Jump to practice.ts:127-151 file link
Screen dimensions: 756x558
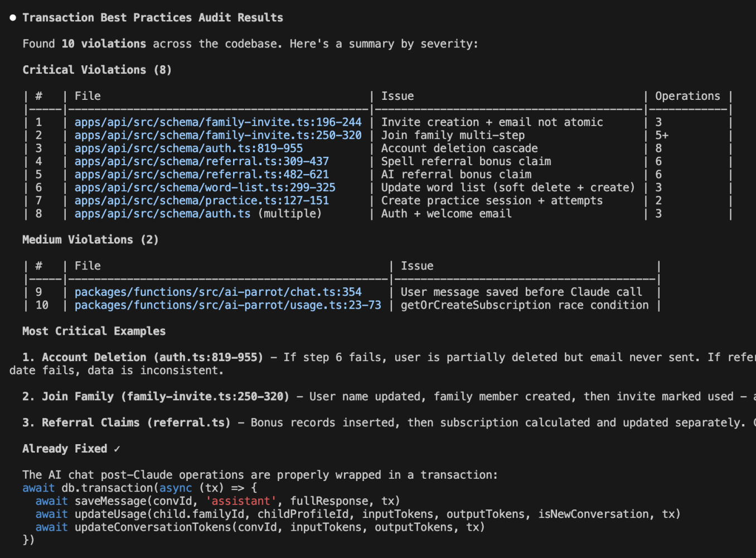pos(201,200)
